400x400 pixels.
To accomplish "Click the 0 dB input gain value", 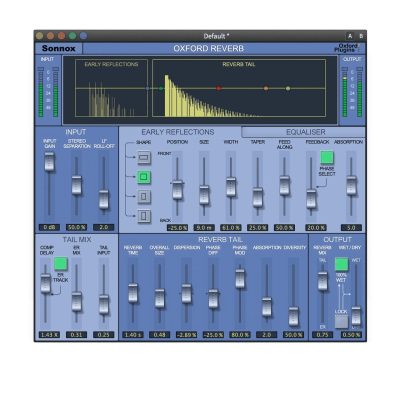I will (x=49, y=228).
